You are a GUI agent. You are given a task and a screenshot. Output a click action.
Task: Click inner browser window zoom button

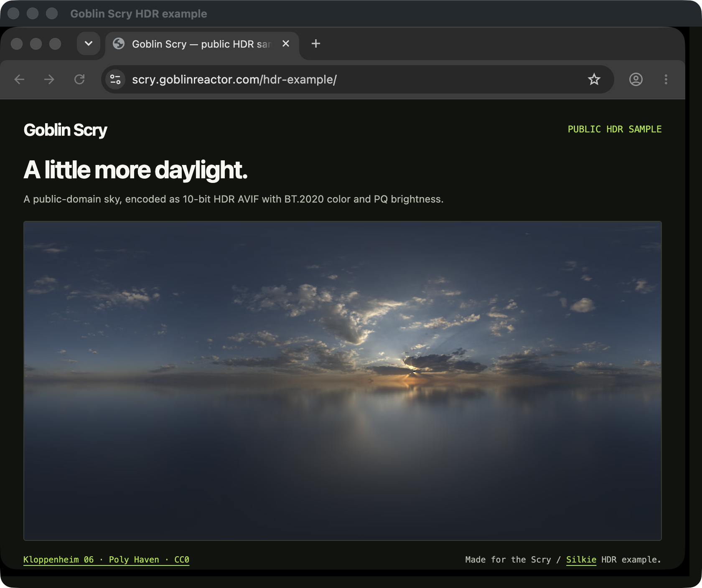click(x=55, y=44)
